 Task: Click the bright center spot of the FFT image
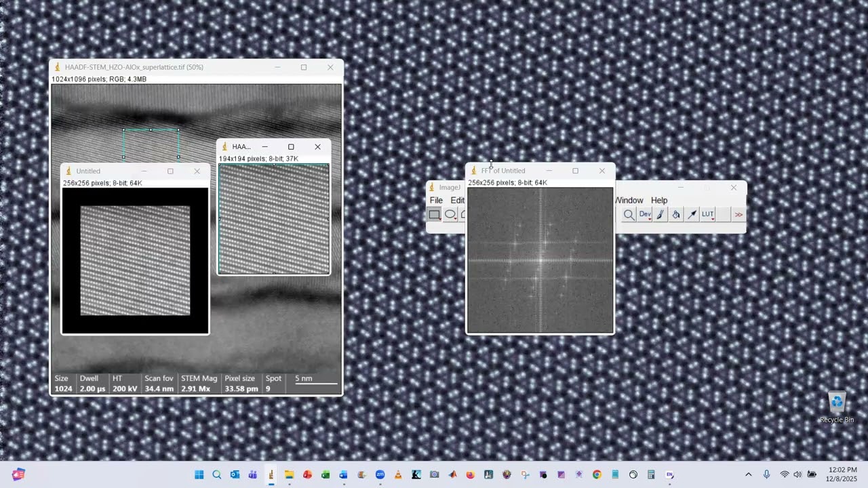click(x=540, y=260)
